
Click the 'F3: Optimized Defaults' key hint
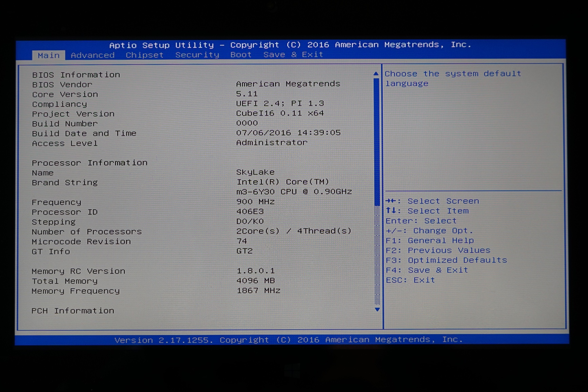point(446,260)
